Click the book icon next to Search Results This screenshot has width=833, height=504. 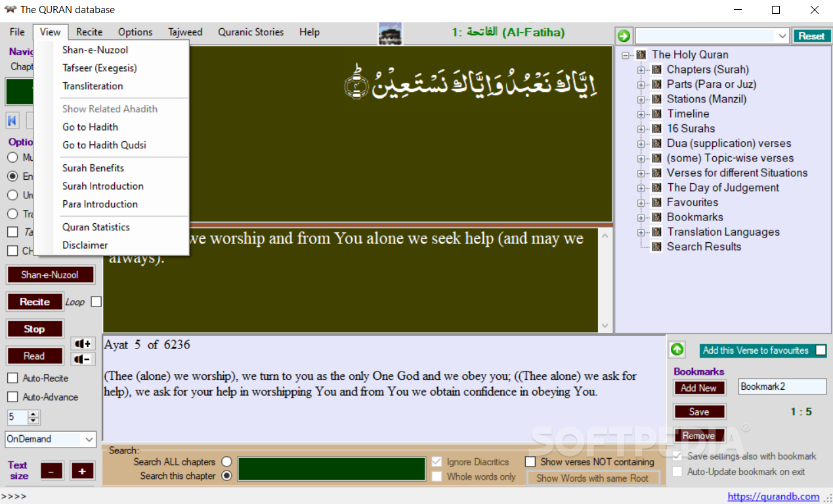click(x=656, y=247)
